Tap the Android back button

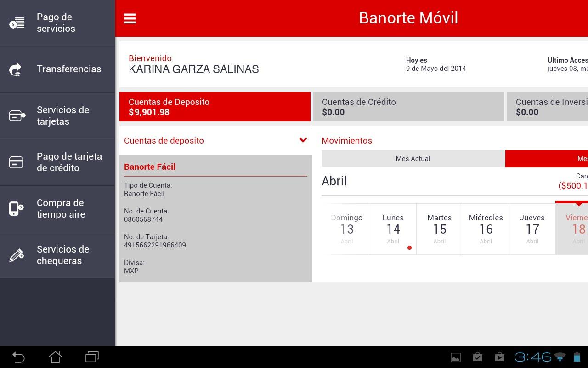18,357
